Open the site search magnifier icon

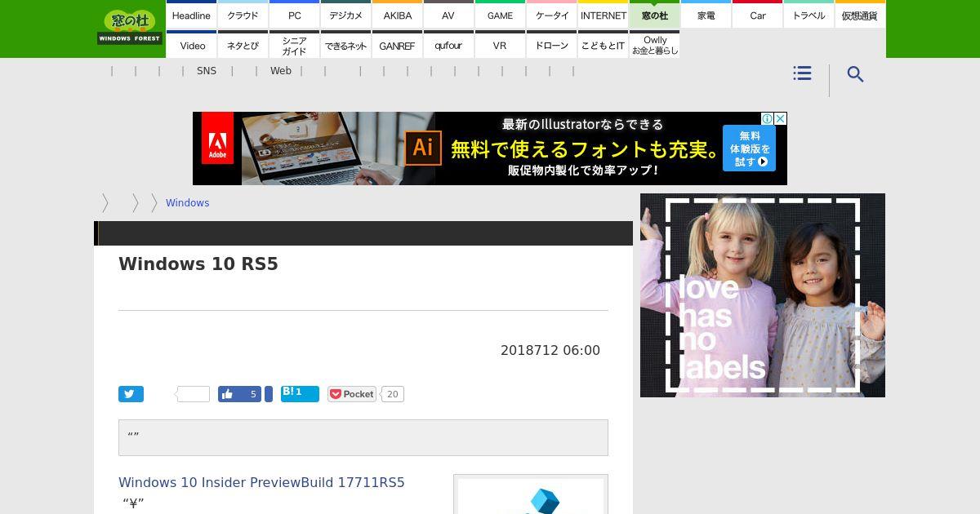coord(855,74)
